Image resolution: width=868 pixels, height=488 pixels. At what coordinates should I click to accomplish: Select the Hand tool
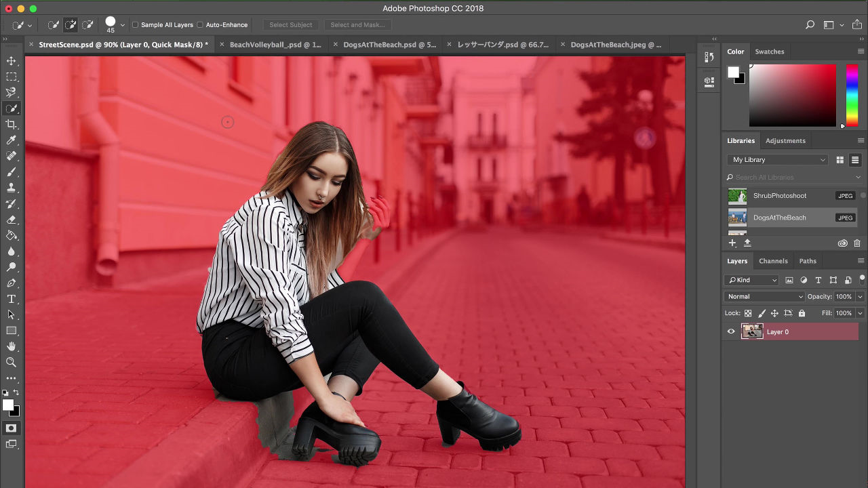12,347
